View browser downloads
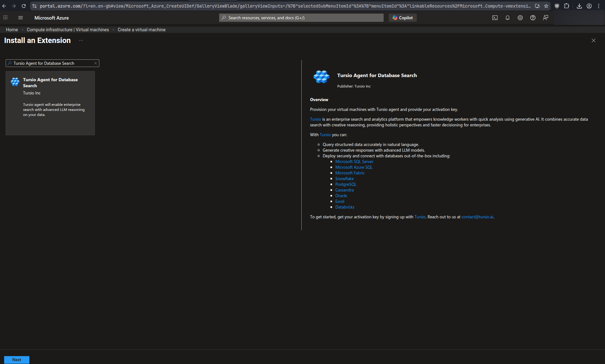 coord(579,6)
